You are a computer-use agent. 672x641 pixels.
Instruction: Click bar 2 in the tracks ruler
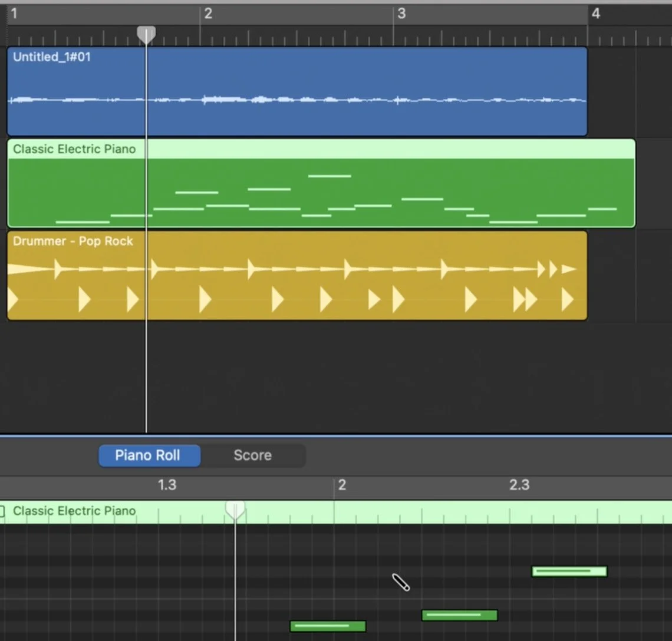[208, 14]
